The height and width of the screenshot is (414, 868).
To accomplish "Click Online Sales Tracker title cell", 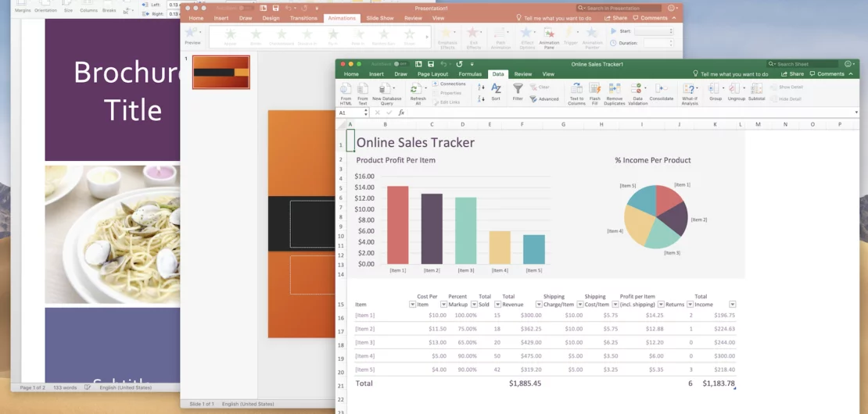I will [x=415, y=143].
